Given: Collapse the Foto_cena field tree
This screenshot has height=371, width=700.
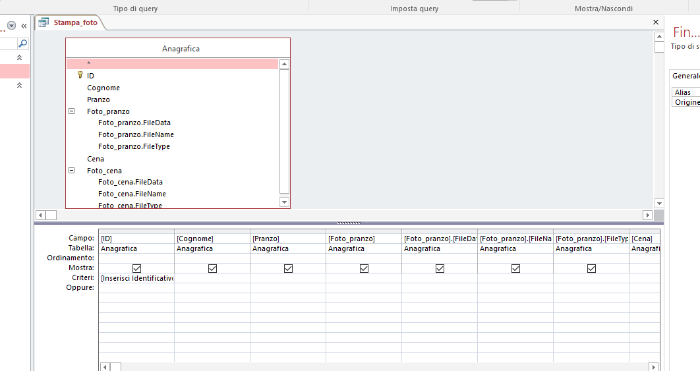Looking at the screenshot, I should (x=71, y=170).
